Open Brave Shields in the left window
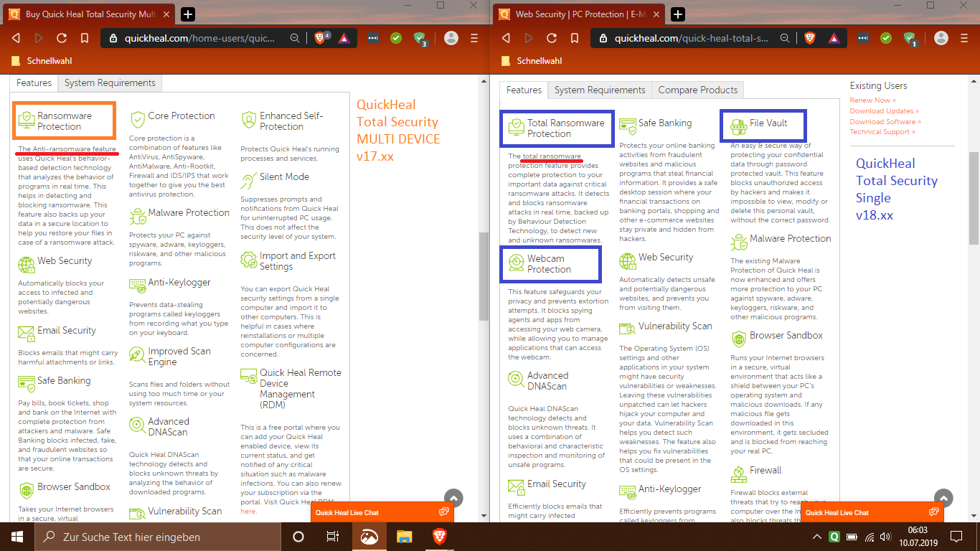This screenshot has width=980, height=551. pos(321,38)
